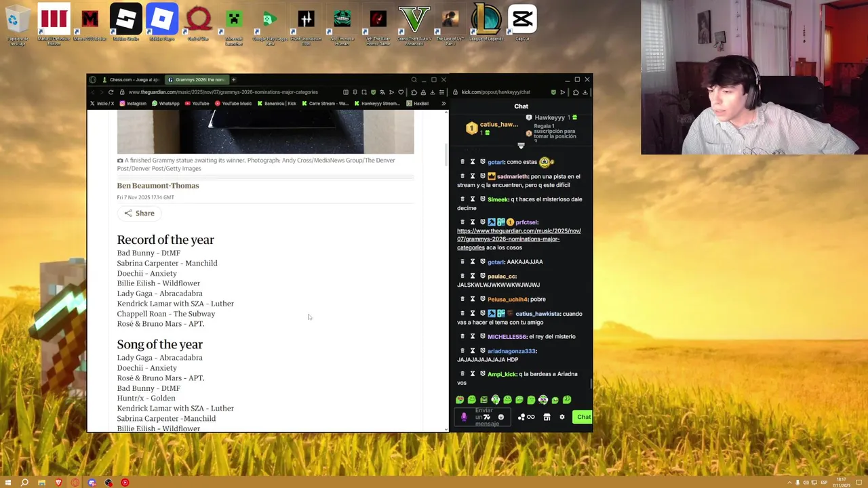Reload the Guardian page
Viewport: 868px width, 488px height.
tap(111, 92)
